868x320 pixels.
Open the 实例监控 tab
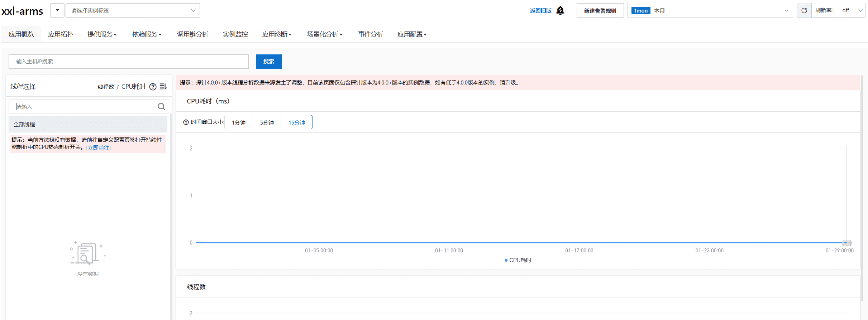(235, 34)
